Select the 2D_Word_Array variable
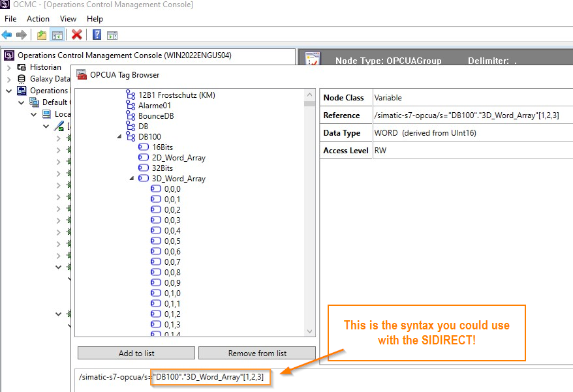The width and height of the screenshot is (573, 392). pyautogui.click(x=178, y=158)
